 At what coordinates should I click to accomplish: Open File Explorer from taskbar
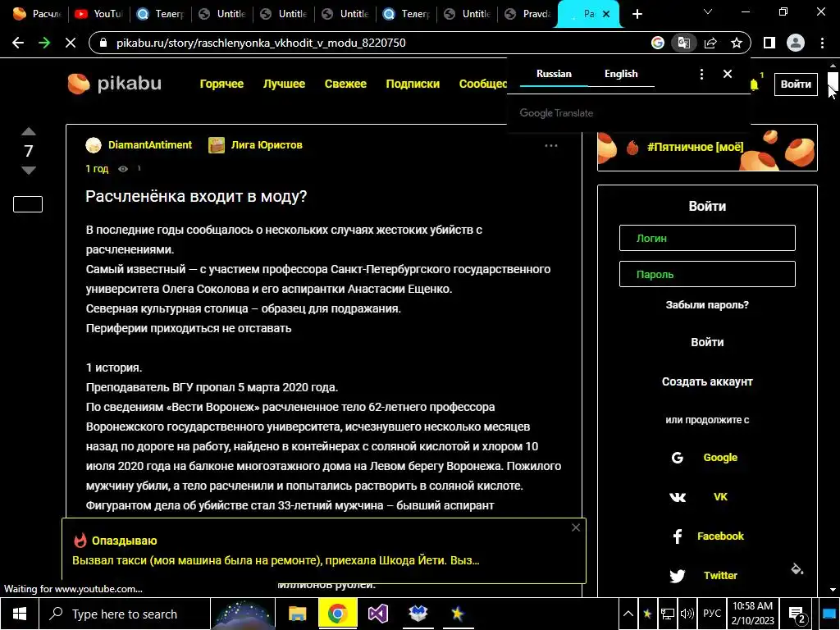click(x=297, y=614)
